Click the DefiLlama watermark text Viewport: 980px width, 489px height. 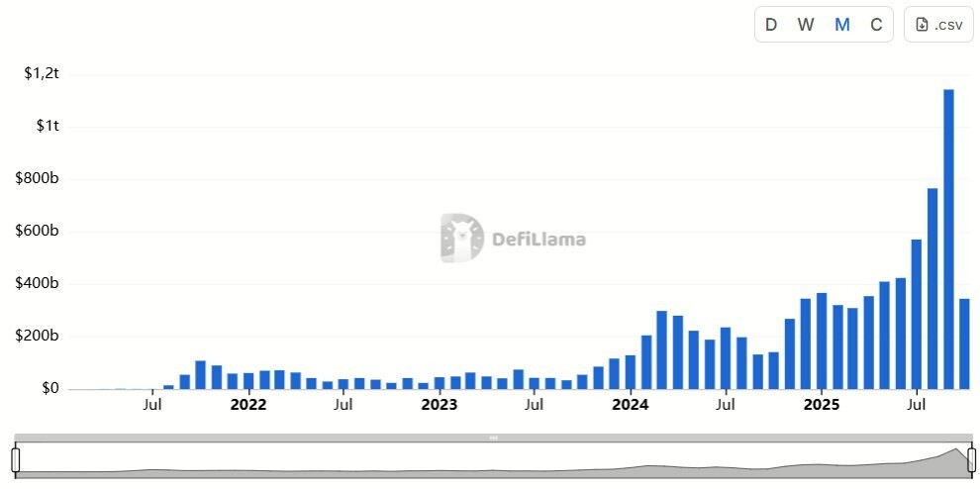pos(539,240)
